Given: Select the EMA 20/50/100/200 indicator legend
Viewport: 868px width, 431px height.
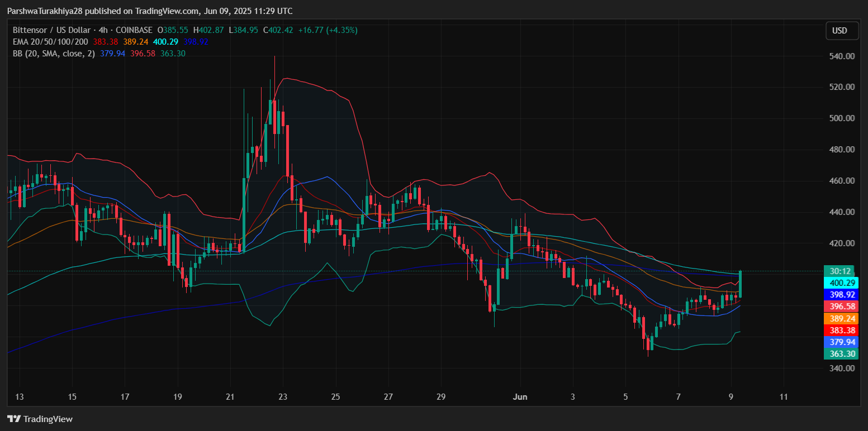Looking at the screenshot, I should (50, 42).
